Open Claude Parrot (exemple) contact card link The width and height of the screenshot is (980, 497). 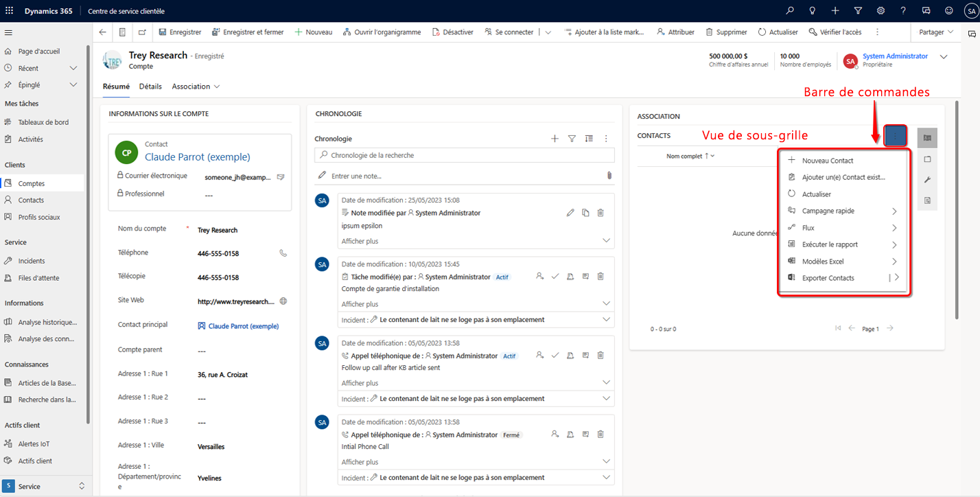[198, 157]
